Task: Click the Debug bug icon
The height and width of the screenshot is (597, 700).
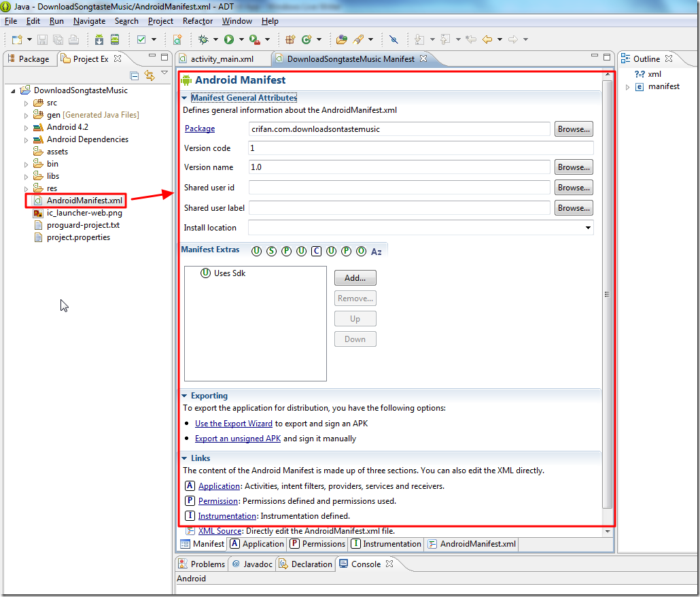Action: point(204,39)
